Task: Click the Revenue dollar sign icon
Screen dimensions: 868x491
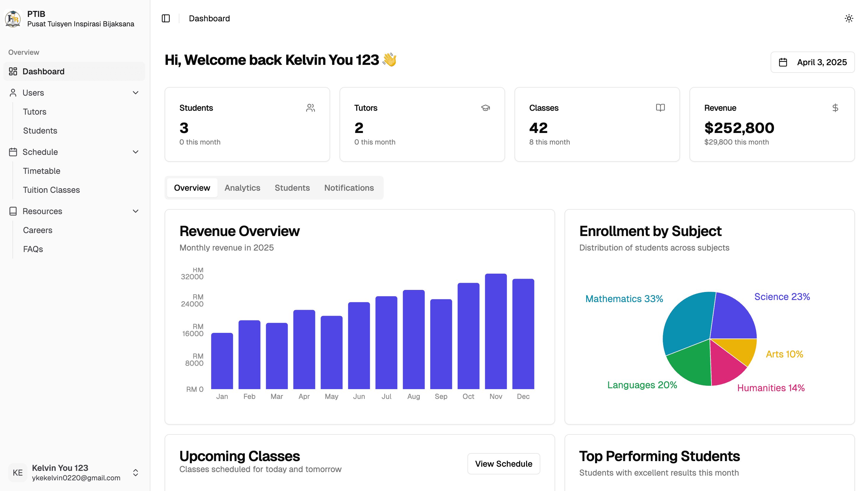Action: [x=835, y=108]
